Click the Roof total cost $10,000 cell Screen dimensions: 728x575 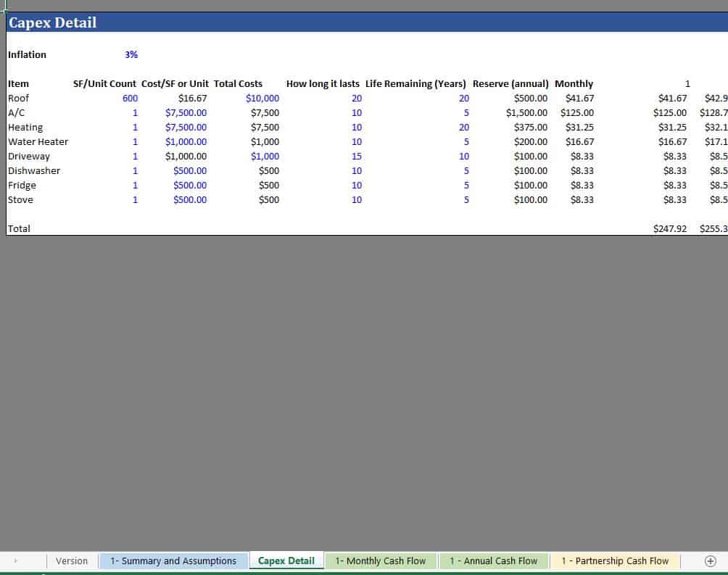[x=262, y=98]
